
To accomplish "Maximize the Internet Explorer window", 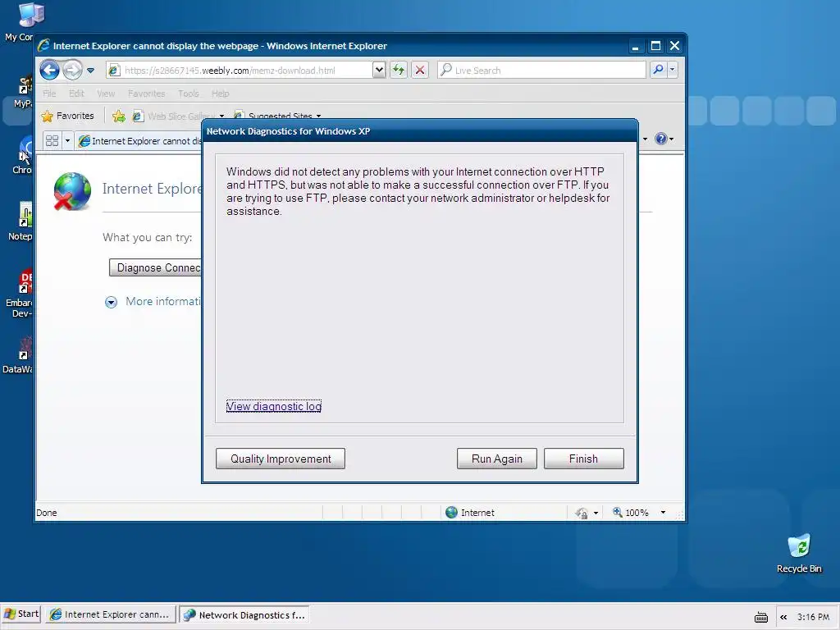I will pyautogui.click(x=655, y=46).
